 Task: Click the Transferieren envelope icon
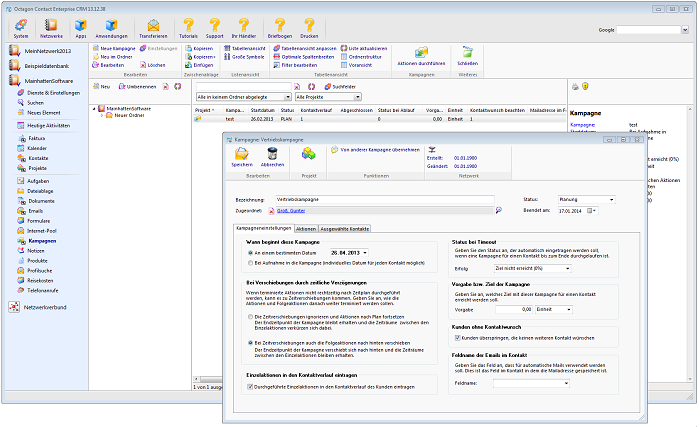153,25
